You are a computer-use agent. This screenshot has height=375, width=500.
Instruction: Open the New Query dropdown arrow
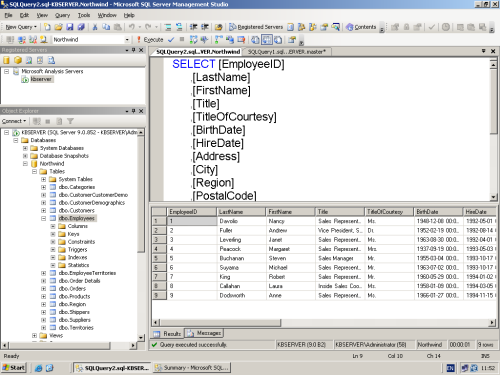[35, 27]
